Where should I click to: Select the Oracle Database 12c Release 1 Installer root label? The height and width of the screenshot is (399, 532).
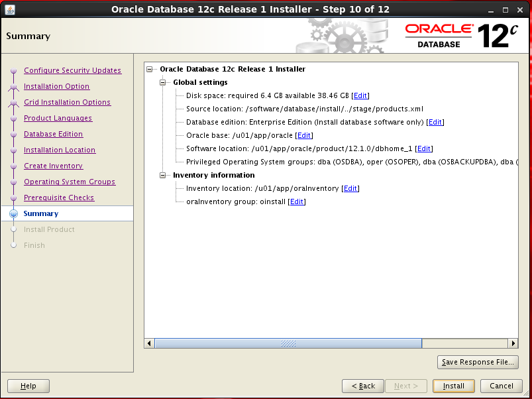tap(233, 69)
